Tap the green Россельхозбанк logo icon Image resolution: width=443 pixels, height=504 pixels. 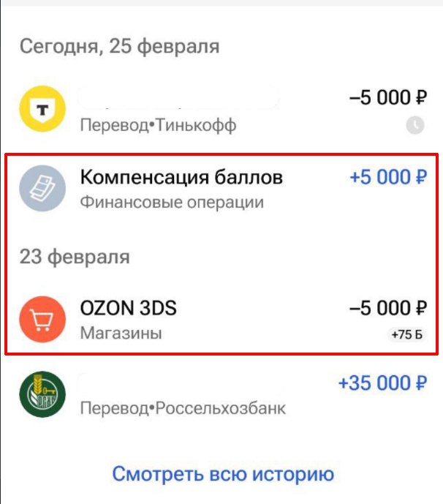point(42,394)
